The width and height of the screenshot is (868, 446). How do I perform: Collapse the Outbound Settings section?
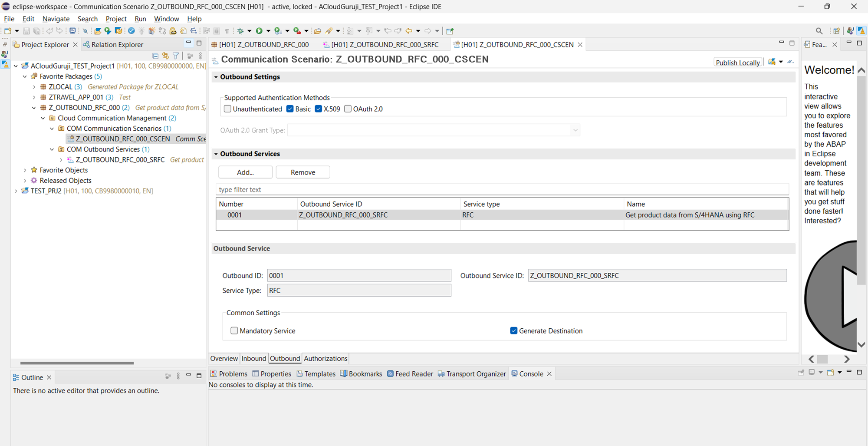(216, 77)
